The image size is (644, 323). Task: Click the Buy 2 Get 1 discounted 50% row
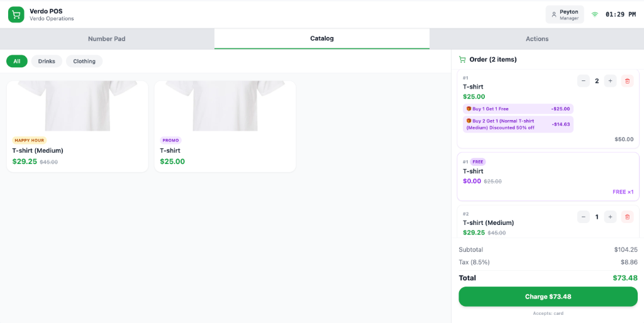click(x=518, y=124)
